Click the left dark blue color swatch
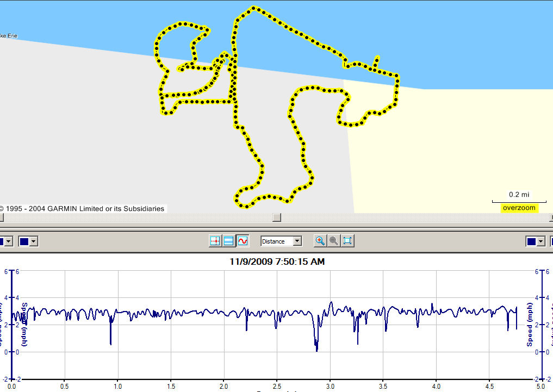Image resolution: width=553 pixels, height=392 pixels. (25, 241)
